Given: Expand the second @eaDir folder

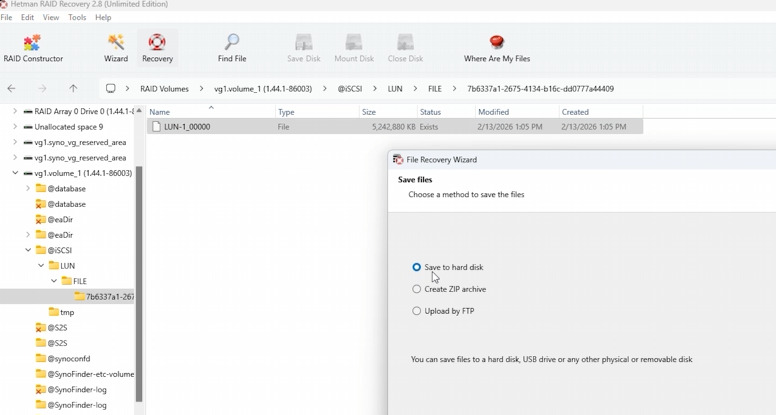Looking at the screenshot, I should (x=28, y=235).
